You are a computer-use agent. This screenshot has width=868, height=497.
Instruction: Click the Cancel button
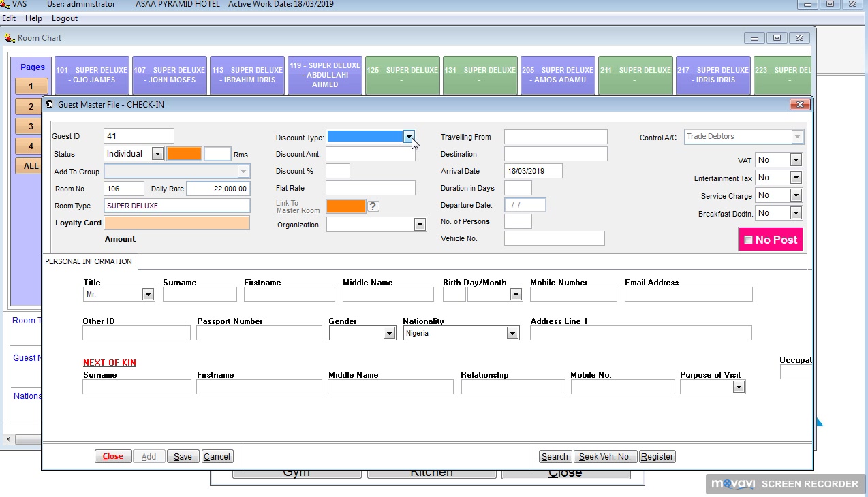(x=217, y=457)
